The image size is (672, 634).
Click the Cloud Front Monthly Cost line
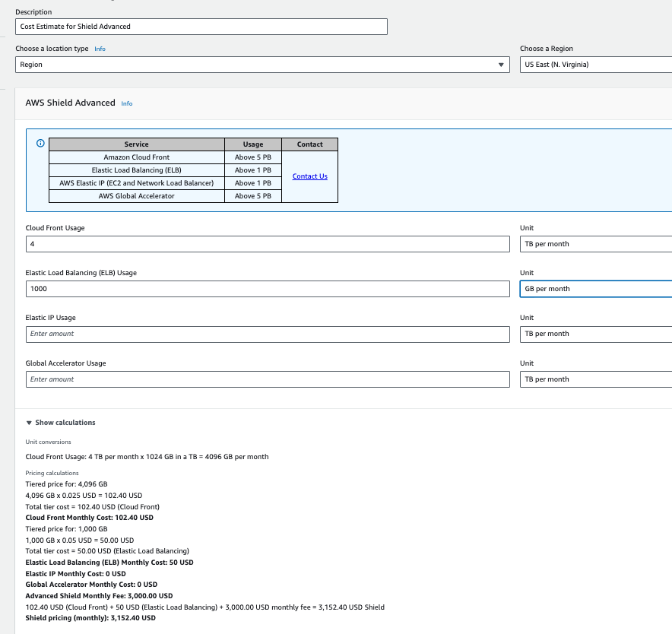pyautogui.click(x=89, y=518)
